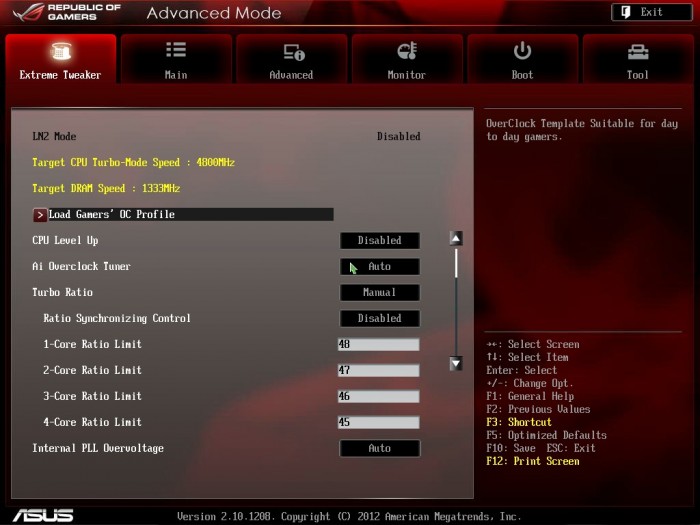The height and width of the screenshot is (525, 700).
Task: Click the Advanced Mode title
Action: (214, 13)
